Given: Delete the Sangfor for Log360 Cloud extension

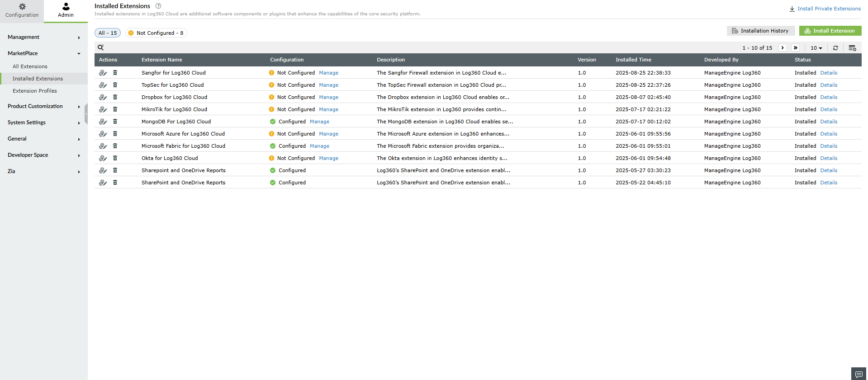Looking at the screenshot, I should (115, 72).
